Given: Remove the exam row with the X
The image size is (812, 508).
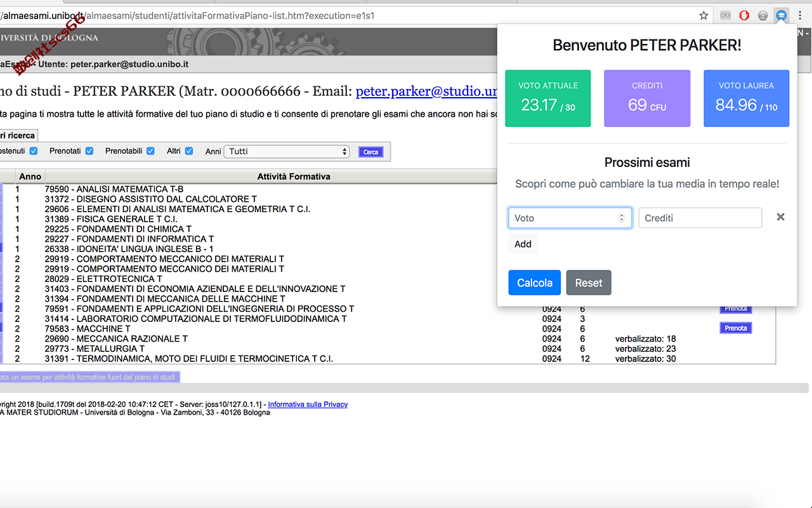Looking at the screenshot, I should click(x=780, y=217).
